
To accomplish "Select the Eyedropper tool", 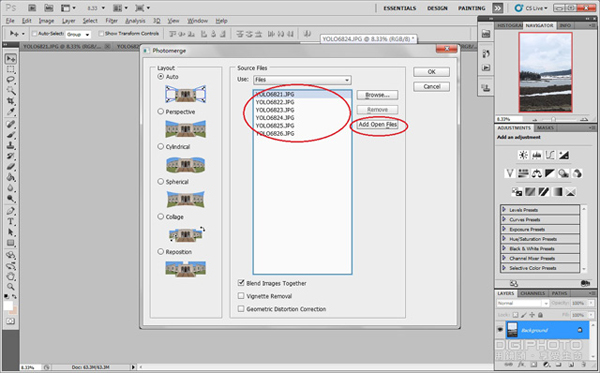I will click(x=11, y=112).
